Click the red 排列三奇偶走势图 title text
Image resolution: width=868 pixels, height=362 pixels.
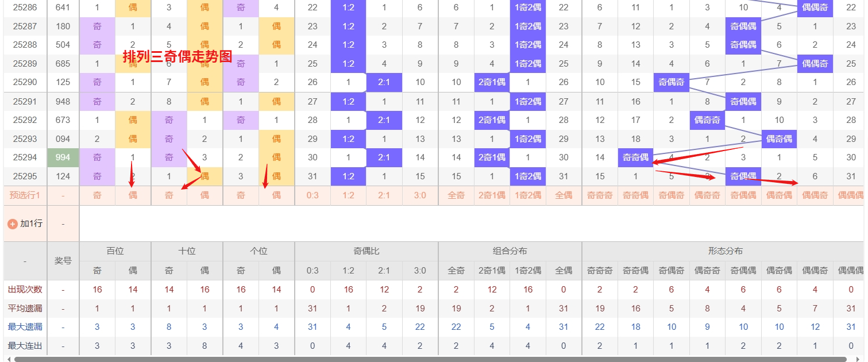tap(177, 56)
